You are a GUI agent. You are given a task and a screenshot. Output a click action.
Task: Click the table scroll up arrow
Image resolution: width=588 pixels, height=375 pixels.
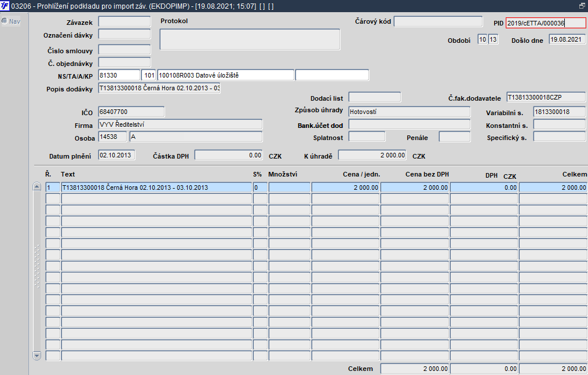pos(36,186)
